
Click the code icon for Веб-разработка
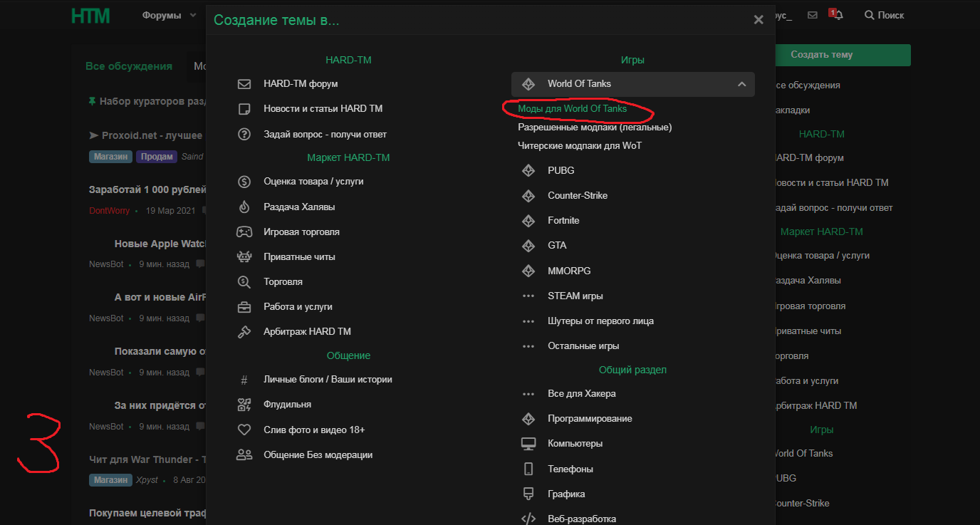528,519
